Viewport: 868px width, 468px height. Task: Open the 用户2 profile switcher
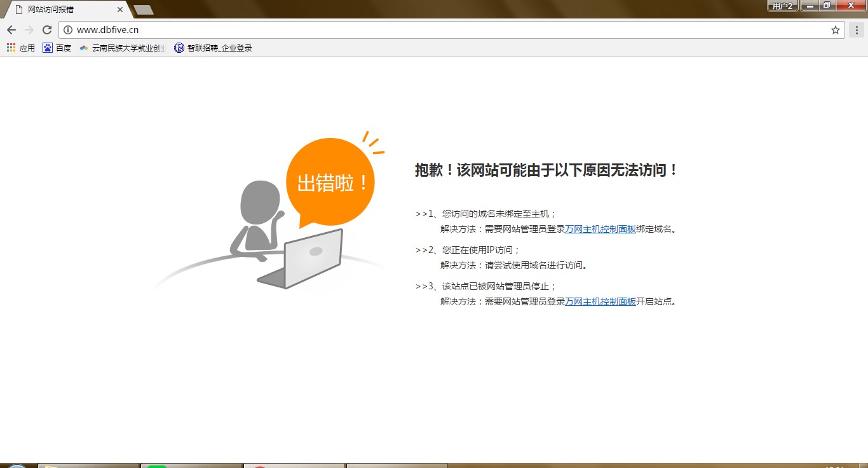pos(782,5)
